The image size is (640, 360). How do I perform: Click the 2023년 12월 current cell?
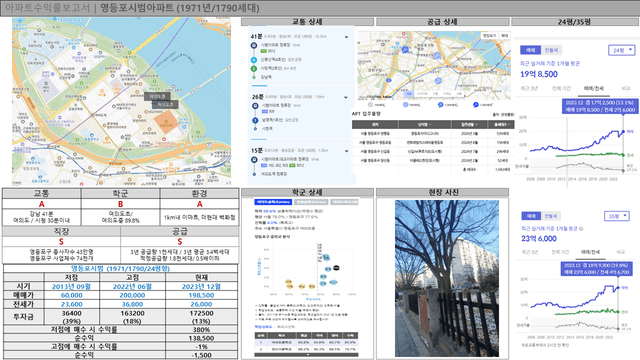[201, 286]
